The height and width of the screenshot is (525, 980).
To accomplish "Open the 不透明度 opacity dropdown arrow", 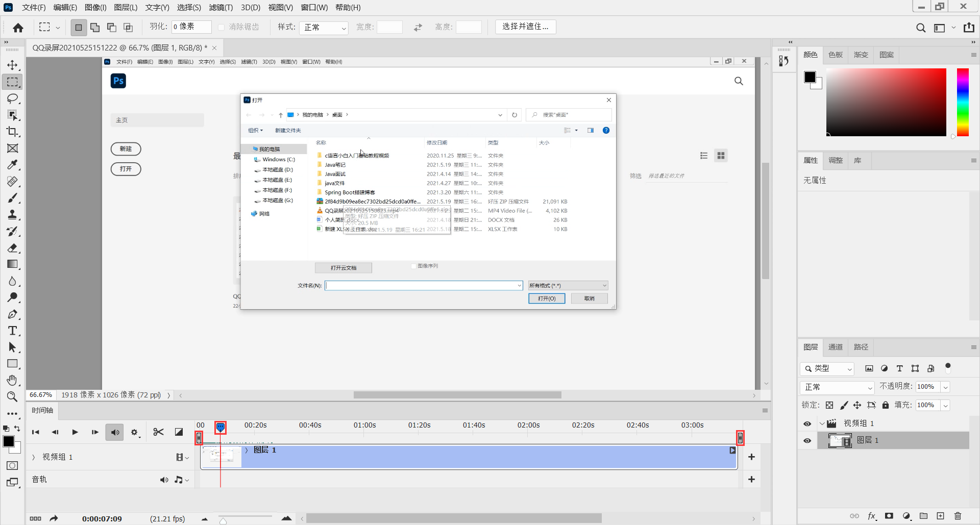I will click(x=945, y=387).
